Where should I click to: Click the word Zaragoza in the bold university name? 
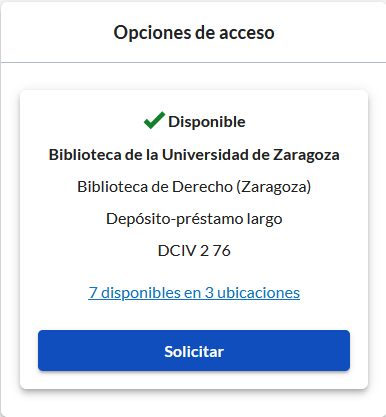point(306,155)
